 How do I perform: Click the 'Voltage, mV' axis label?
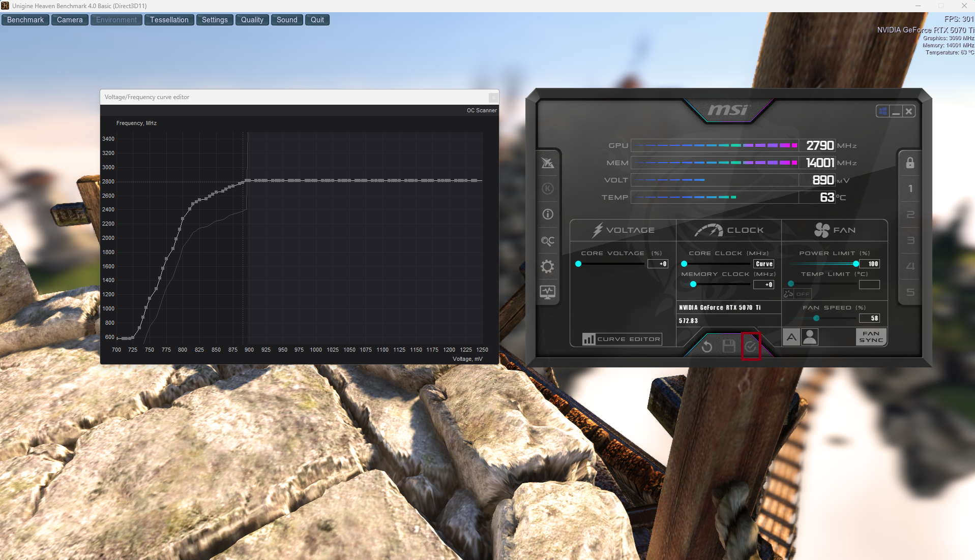pos(467,359)
